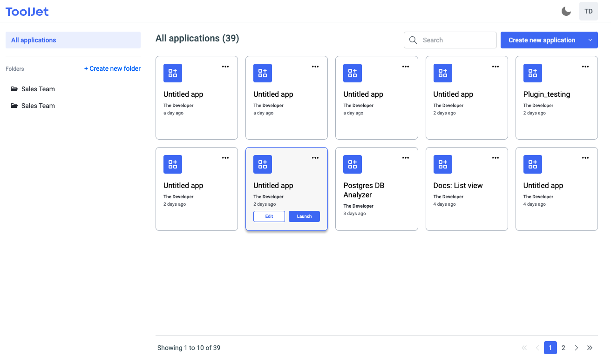Select All applications in the sidebar
611x364 pixels.
[x=73, y=40]
